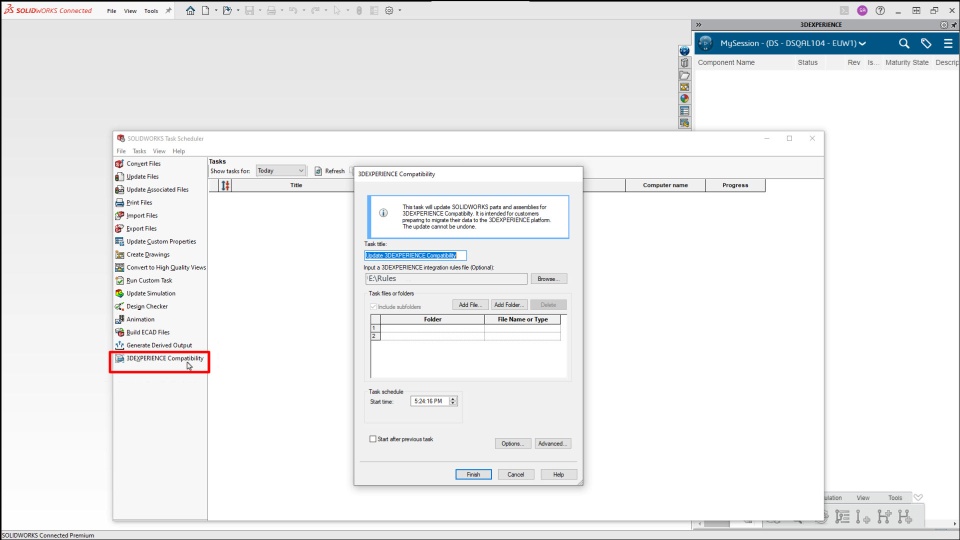Viewport: 960px width, 540px height.
Task: Click Refresh button in Tasks toolbar
Action: [x=329, y=171]
